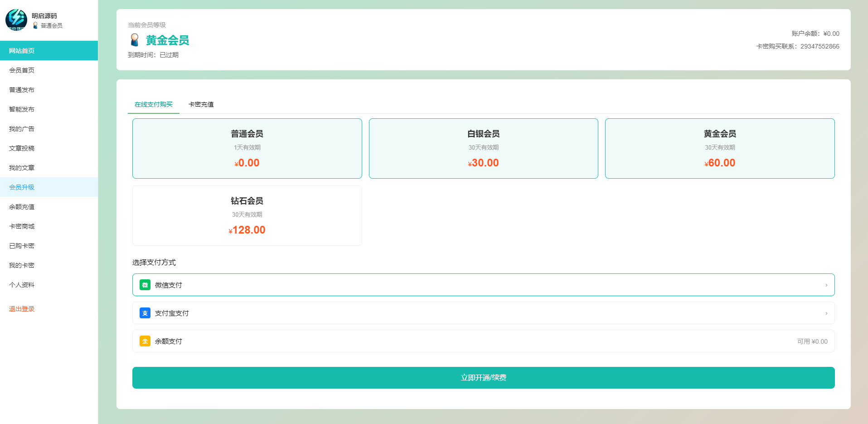Open 个人资料 in the sidebar
Image resolution: width=868 pixels, height=424 pixels.
coord(49,285)
